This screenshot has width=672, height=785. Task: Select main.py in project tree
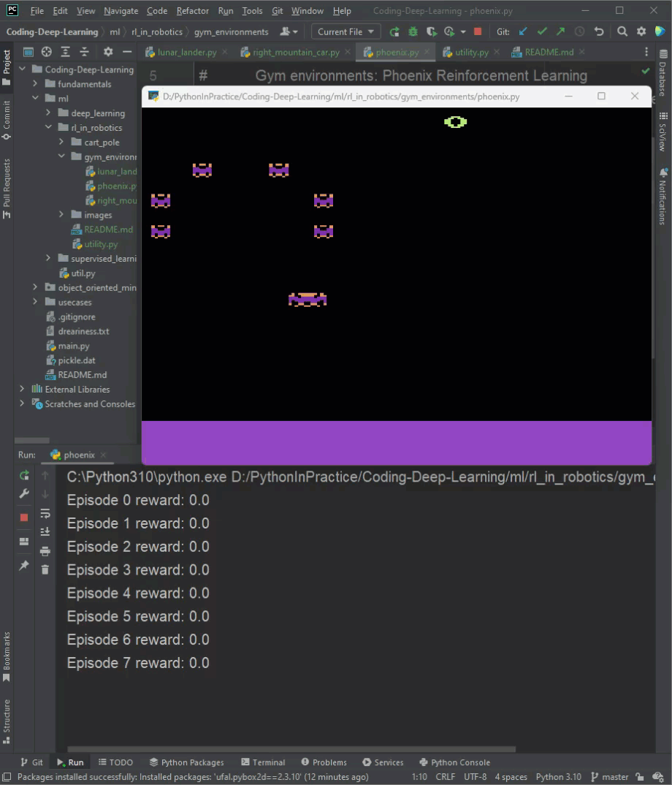[74, 346]
